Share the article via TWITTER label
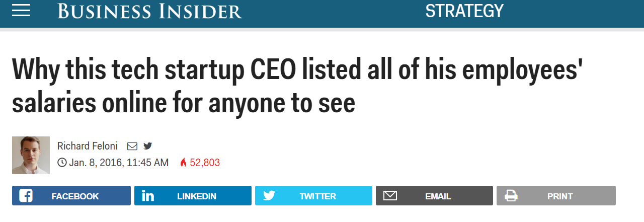Viewport: 644px width, 222px height. tap(318, 196)
